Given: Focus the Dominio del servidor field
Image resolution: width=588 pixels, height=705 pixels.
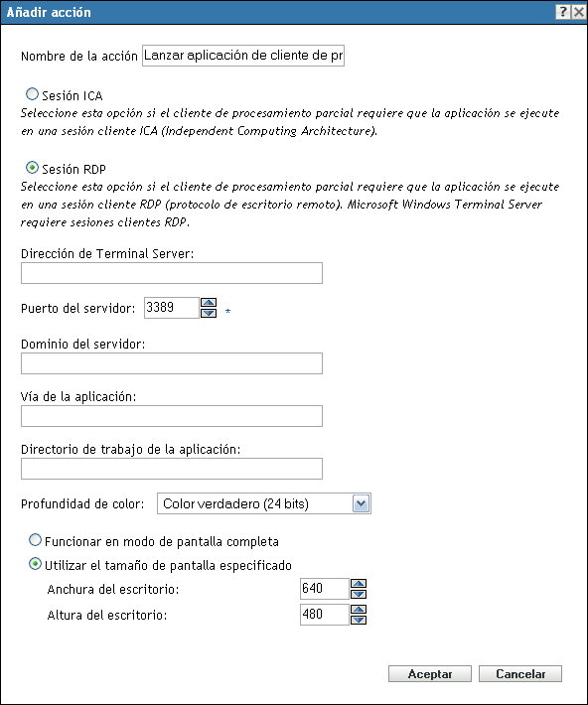Looking at the screenshot, I should [x=172, y=363].
